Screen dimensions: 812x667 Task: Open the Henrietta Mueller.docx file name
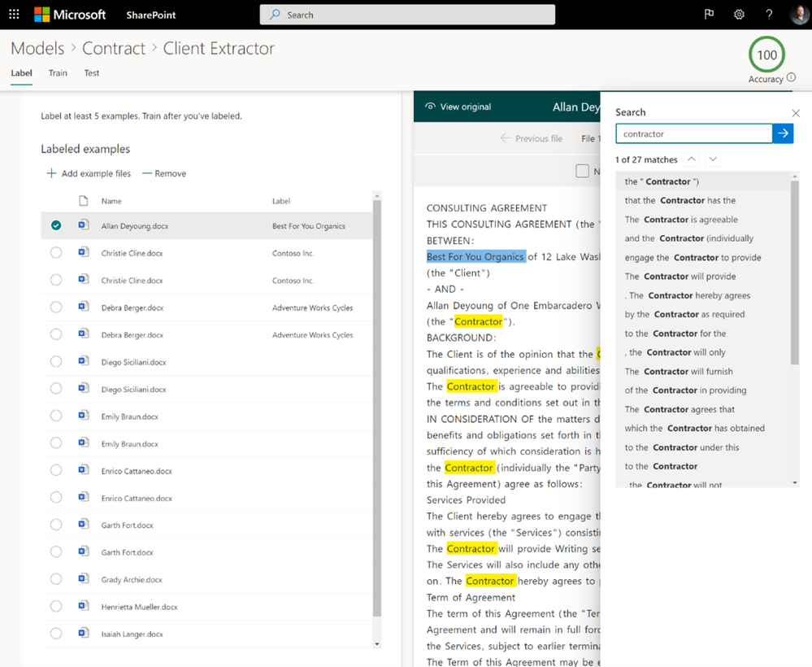pos(139,607)
